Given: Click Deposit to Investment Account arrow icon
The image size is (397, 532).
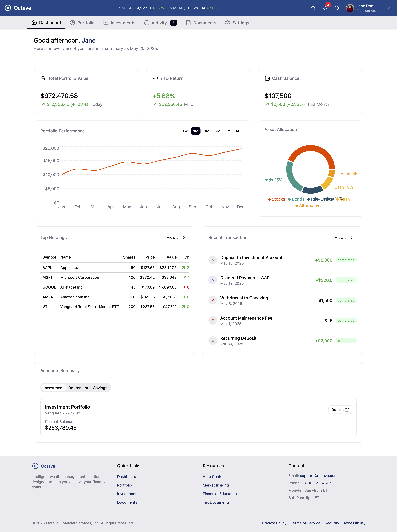Looking at the screenshot, I should 213,260.
